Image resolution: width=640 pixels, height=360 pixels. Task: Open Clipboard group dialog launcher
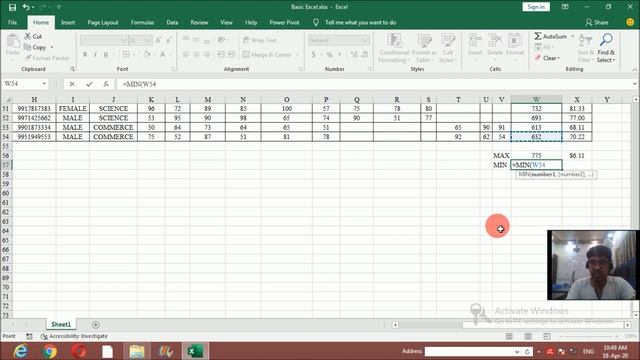(73, 69)
